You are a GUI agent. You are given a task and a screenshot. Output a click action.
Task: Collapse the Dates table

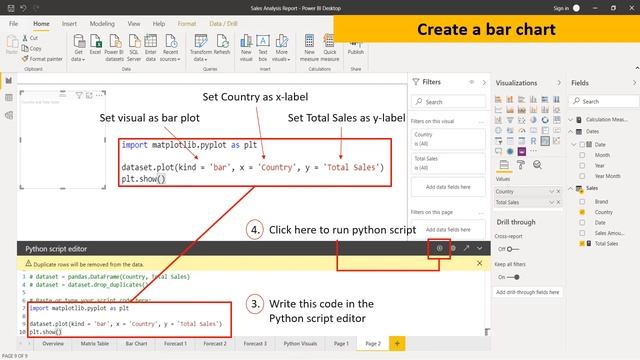[x=571, y=131]
